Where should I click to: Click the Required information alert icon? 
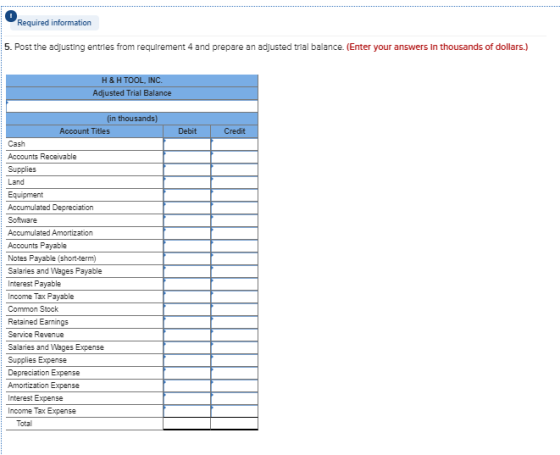click(x=11, y=16)
